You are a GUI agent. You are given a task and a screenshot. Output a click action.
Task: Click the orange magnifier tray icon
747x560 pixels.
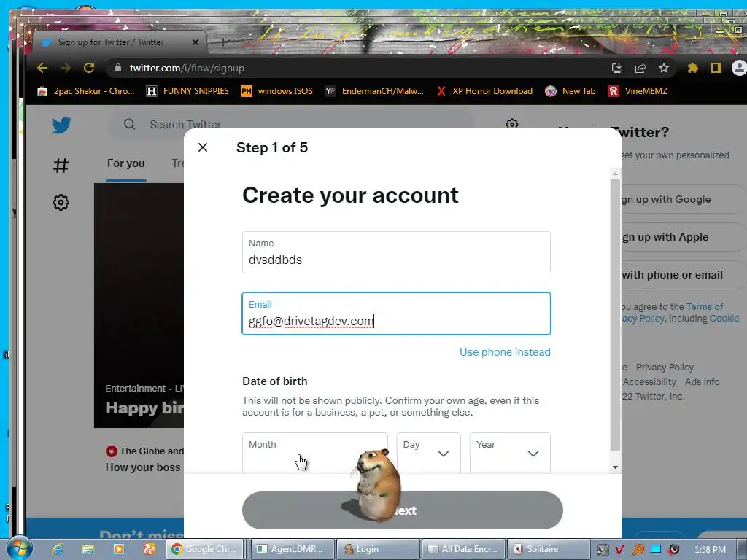click(x=638, y=550)
